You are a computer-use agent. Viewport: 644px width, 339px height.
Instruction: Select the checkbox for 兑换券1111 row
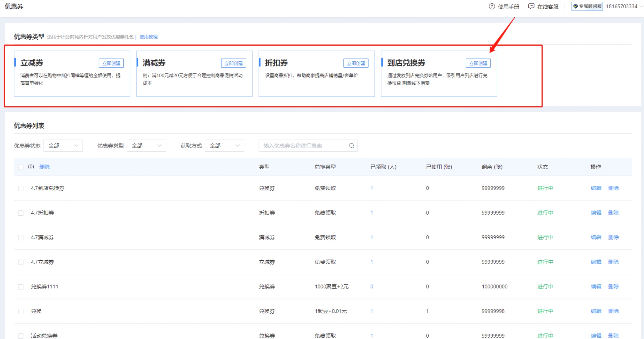[x=21, y=287]
